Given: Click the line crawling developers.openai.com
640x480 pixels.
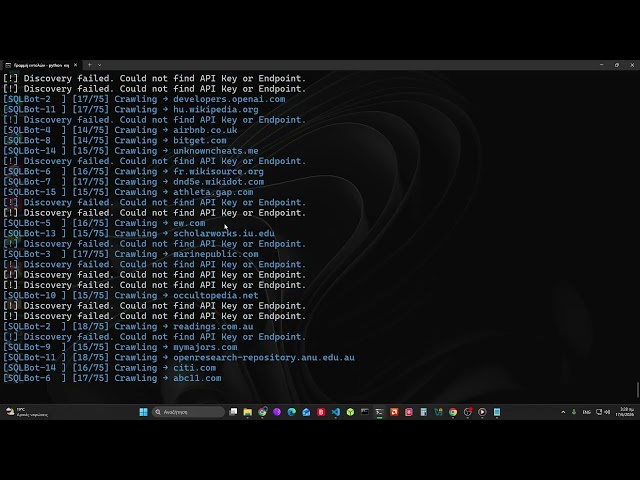Looking at the screenshot, I should pyautogui.click(x=144, y=99).
